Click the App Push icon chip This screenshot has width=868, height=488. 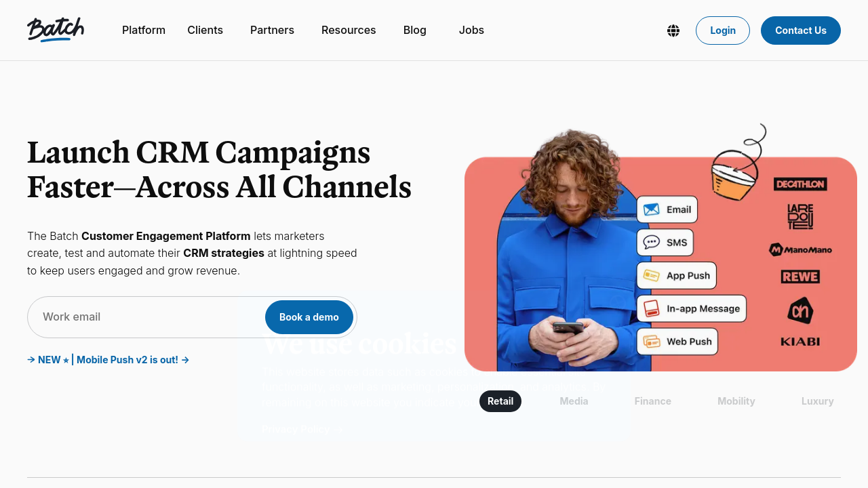coord(677,275)
